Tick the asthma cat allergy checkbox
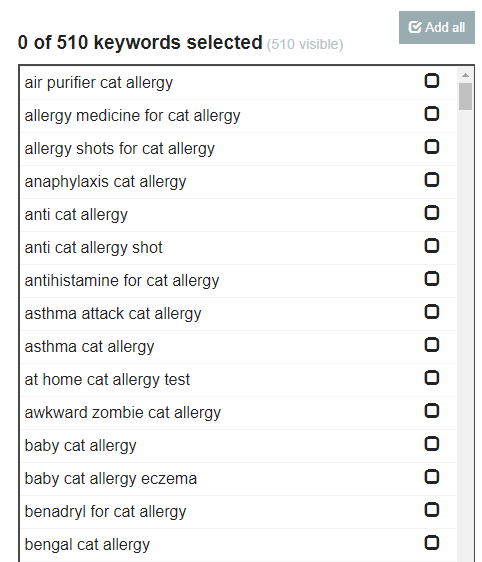Screen dimensions: 482x562 [x=431, y=344]
